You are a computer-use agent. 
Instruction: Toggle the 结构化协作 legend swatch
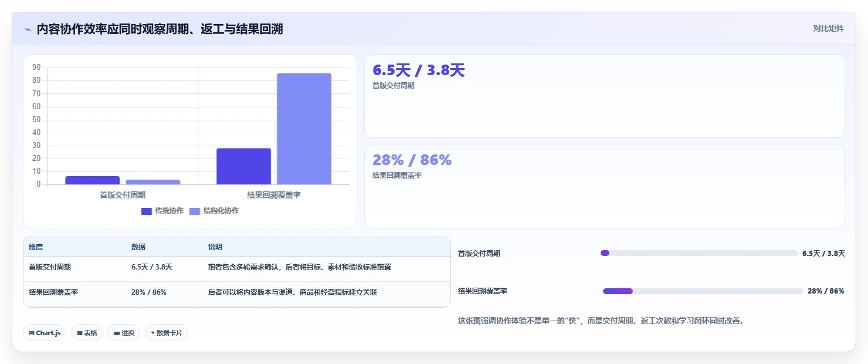195,211
